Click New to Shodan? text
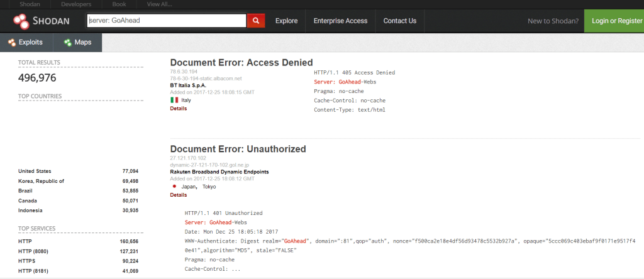Screen dimensions: 644x279 coord(553,21)
